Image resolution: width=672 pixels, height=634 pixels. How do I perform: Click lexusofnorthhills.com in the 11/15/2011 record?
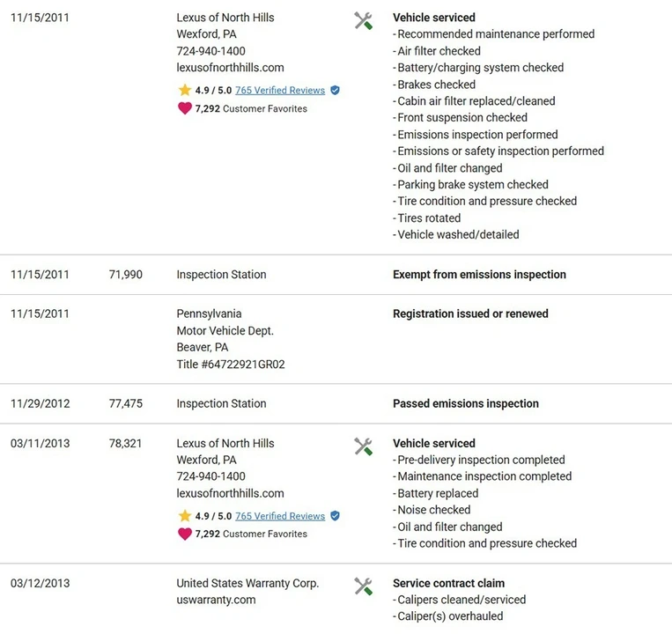[230, 68]
